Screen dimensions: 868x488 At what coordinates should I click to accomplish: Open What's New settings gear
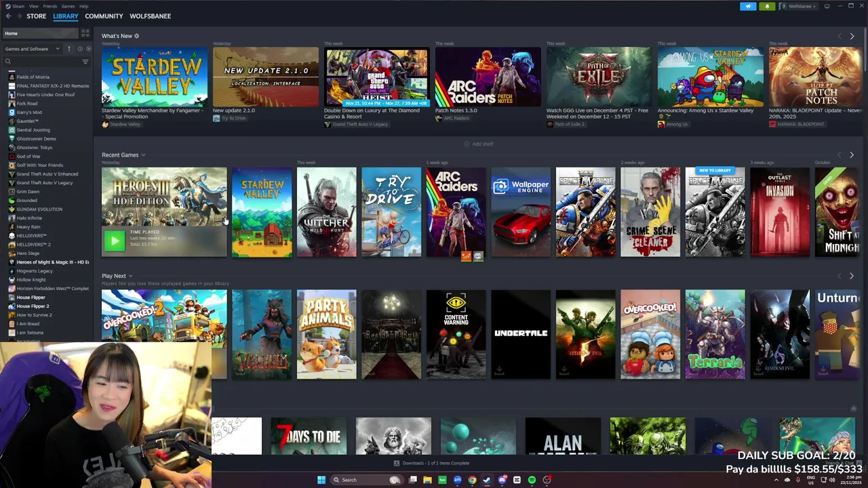pyautogui.click(x=136, y=36)
